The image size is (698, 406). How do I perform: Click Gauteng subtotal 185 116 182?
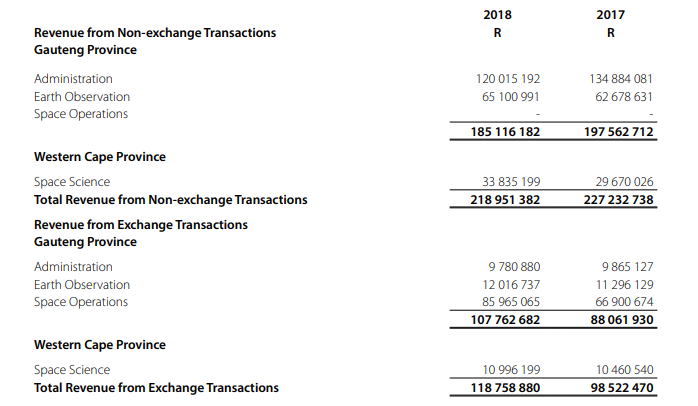pos(505,132)
